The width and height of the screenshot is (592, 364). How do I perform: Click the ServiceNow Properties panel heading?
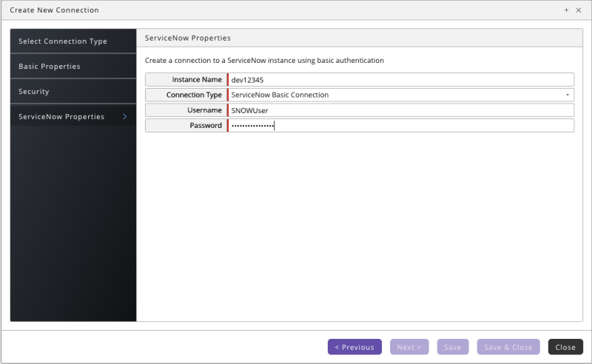(x=188, y=38)
